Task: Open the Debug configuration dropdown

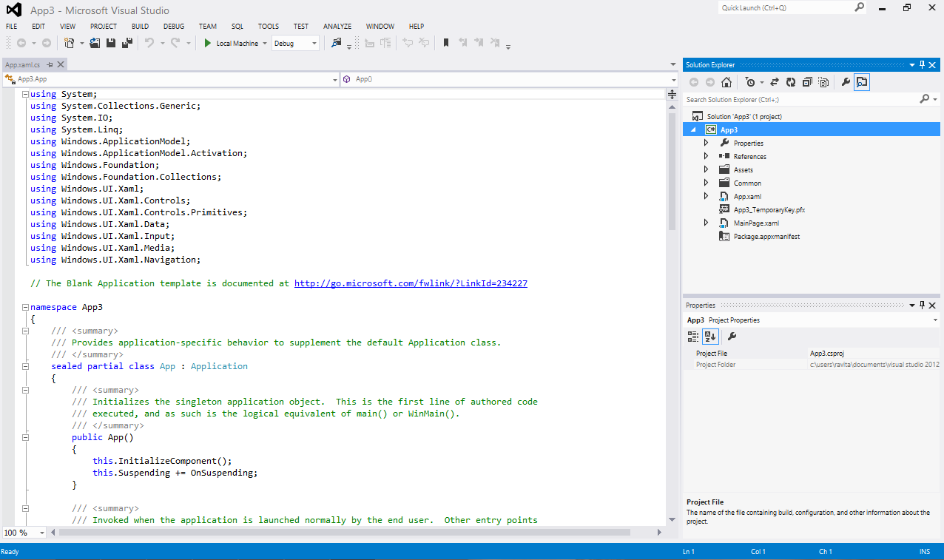Action: point(296,43)
